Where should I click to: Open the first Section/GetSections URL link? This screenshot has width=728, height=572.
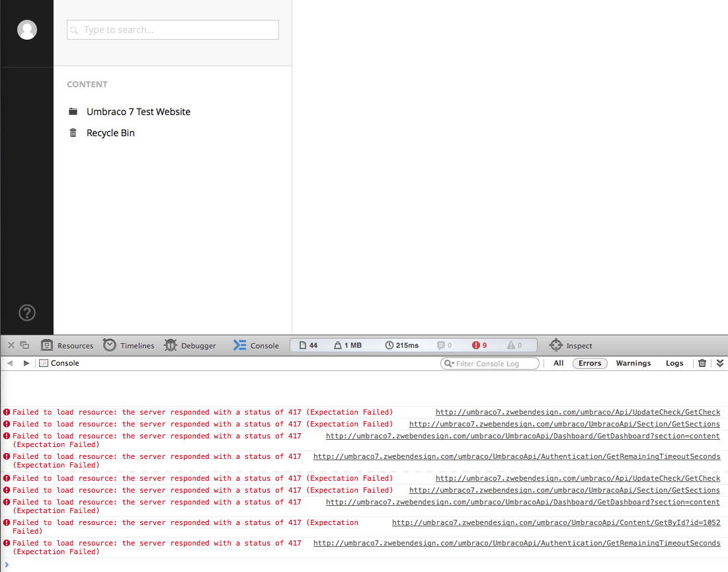coord(565,425)
